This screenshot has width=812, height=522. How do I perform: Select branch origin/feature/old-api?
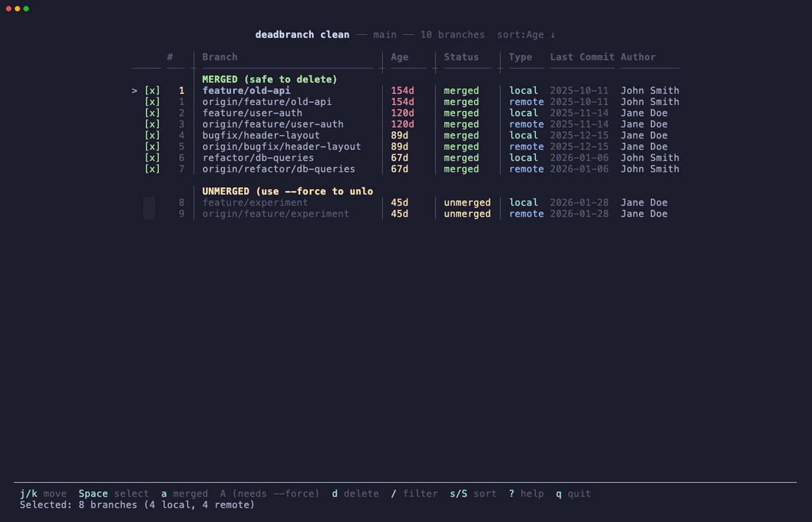(x=267, y=101)
